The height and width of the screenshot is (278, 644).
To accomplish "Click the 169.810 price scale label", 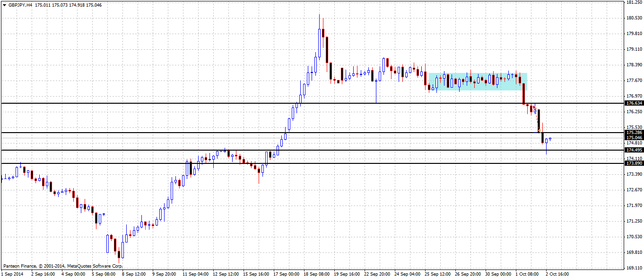I will 633,252.
